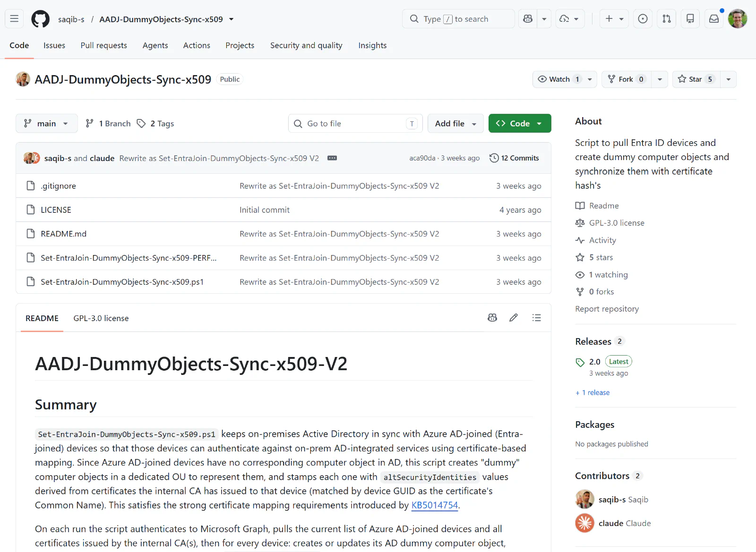Go to GitHub homepage via Octocat logo
This screenshot has width=756, height=552.
[40, 19]
